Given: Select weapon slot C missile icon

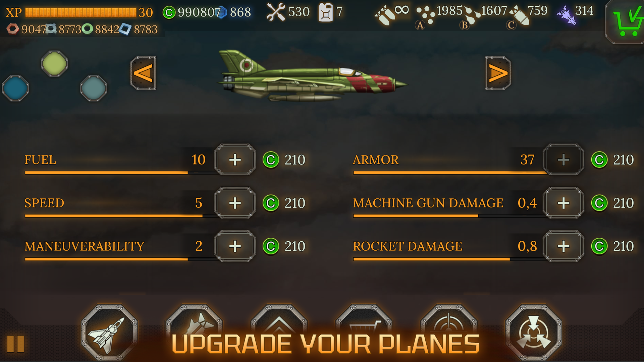Looking at the screenshot, I should 519,16.
